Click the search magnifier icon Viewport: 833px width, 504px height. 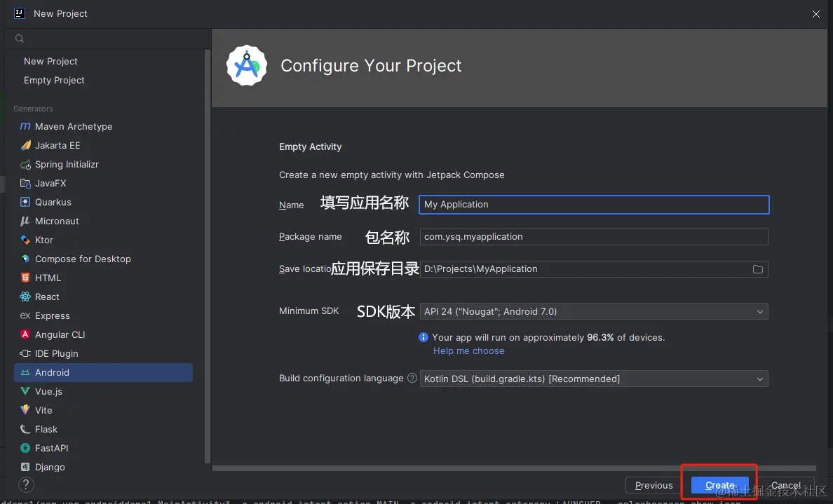point(20,39)
